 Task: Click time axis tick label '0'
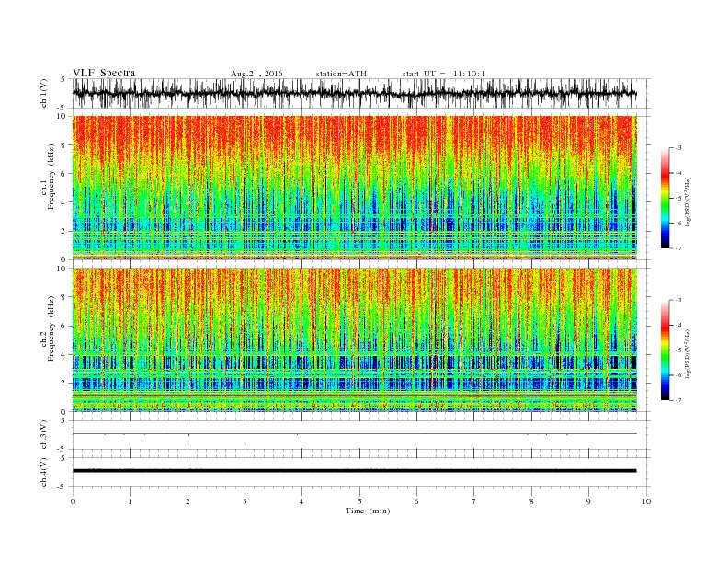tap(73, 501)
